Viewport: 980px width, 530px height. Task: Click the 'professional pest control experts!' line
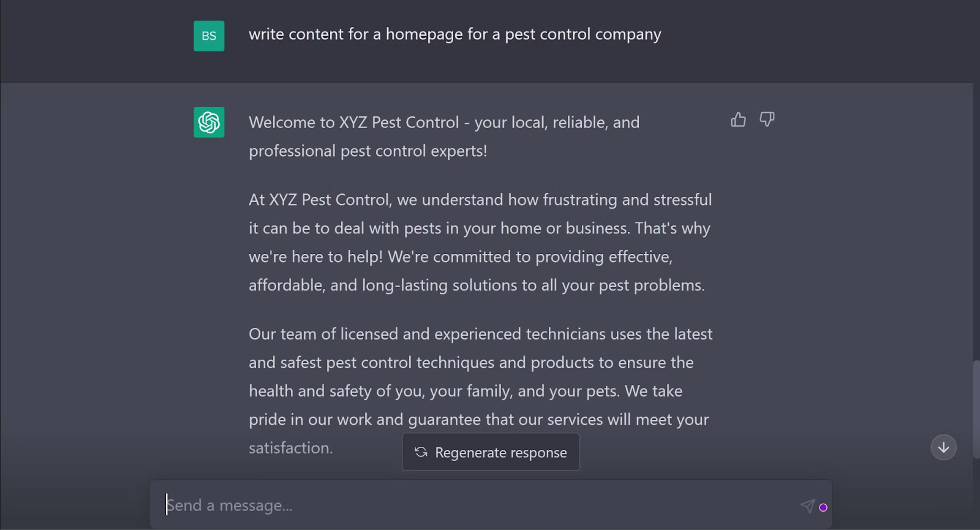367,151
